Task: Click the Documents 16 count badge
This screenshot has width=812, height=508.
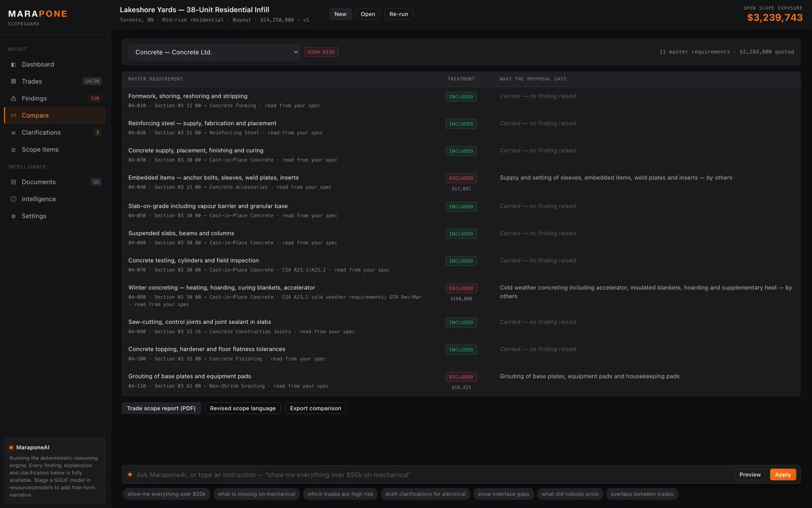Action: (x=96, y=182)
